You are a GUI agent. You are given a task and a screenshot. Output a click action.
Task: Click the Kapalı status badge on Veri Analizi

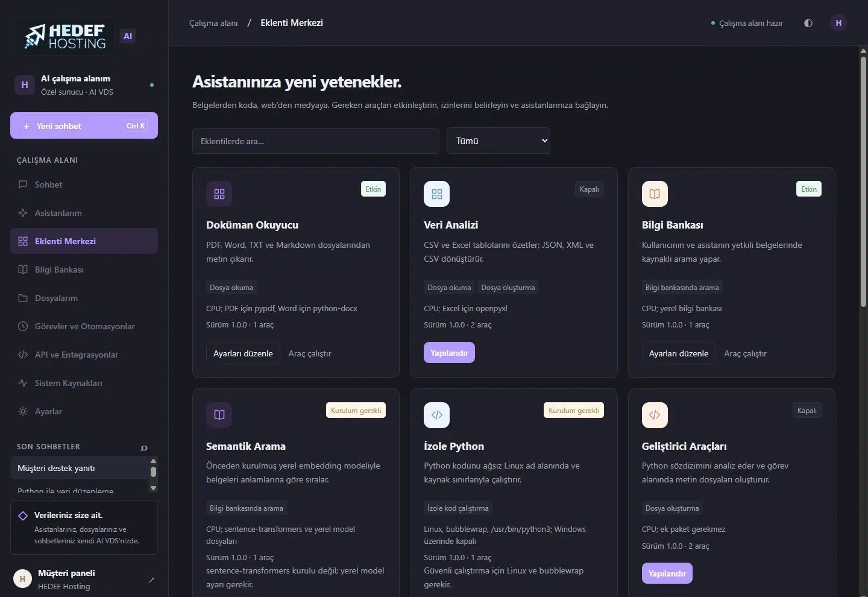[x=590, y=189]
